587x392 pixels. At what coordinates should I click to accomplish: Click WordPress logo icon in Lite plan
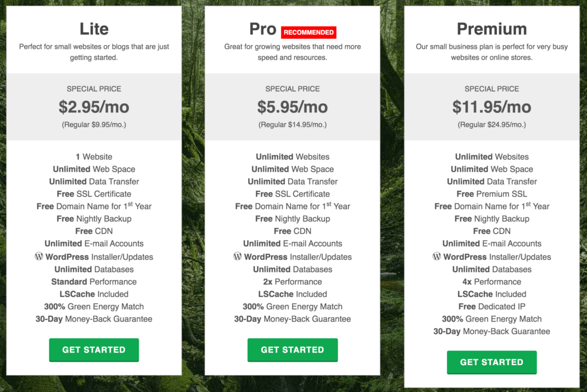pos(39,257)
